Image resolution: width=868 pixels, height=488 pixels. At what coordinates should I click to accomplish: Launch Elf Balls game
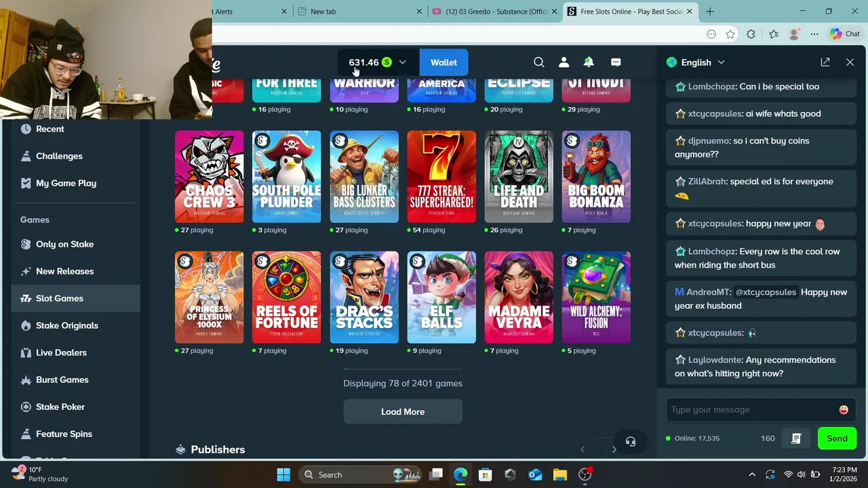pos(441,297)
